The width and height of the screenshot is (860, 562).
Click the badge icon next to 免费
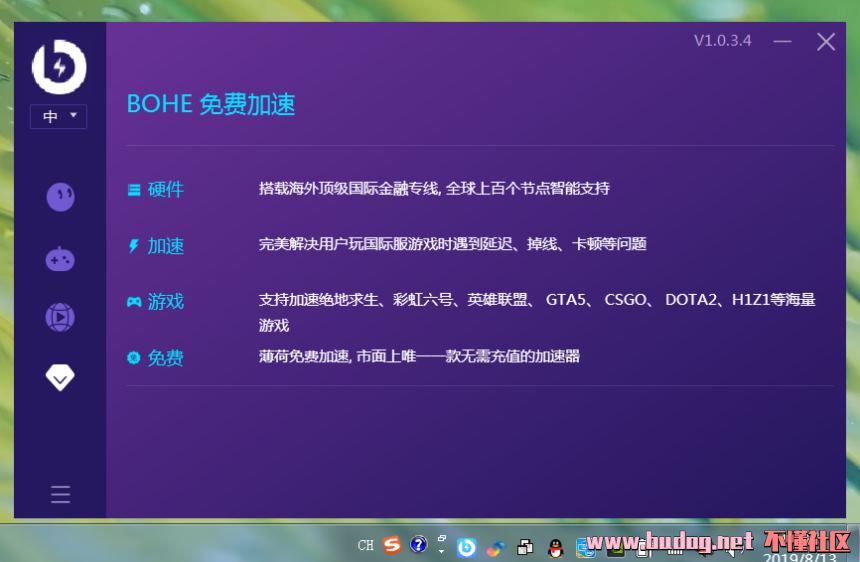tap(134, 358)
